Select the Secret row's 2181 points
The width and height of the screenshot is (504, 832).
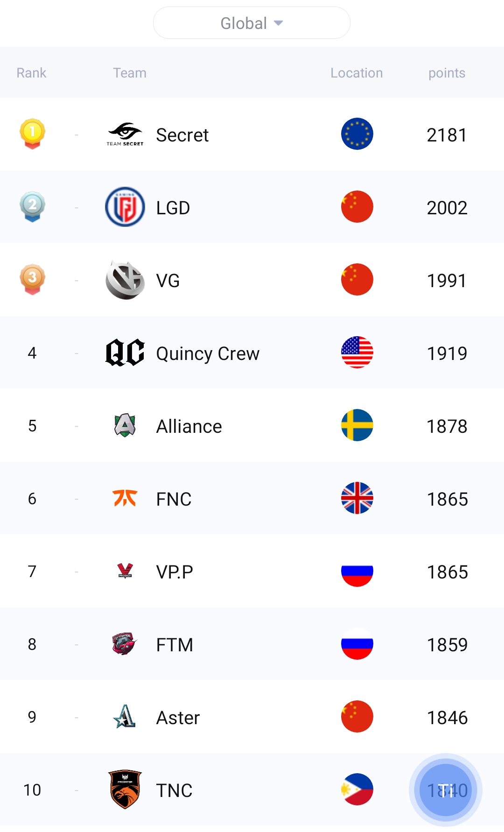(x=447, y=135)
